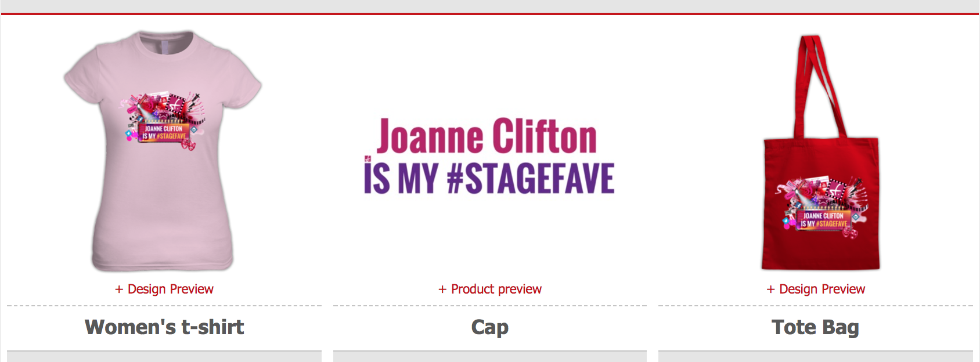Click plus icon beside t-shirt Design Preview
The width and height of the screenshot is (980, 362).
tap(119, 289)
